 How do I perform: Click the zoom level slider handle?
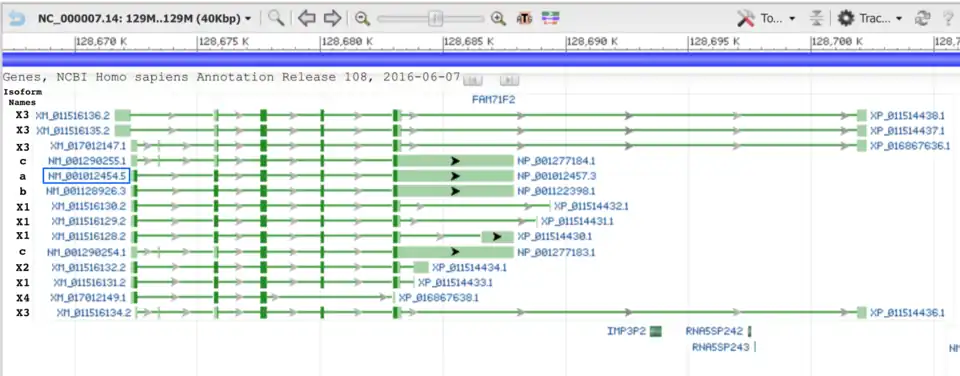[x=435, y=19]
